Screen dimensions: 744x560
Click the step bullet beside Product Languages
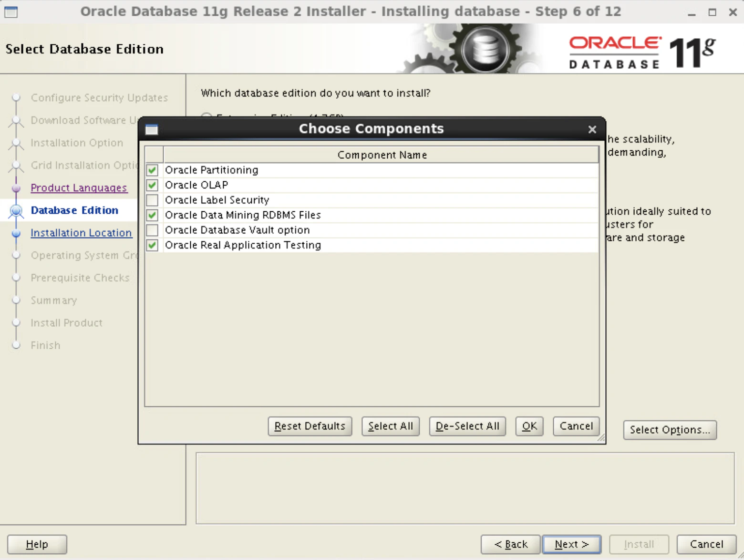[x=16, y=188]
